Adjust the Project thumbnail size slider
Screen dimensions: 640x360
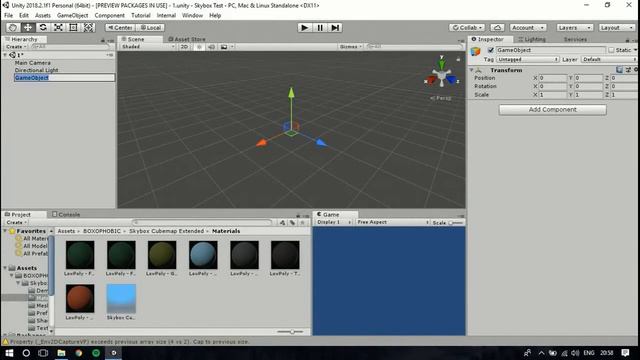pyautogui.click(x=292, y=332)
